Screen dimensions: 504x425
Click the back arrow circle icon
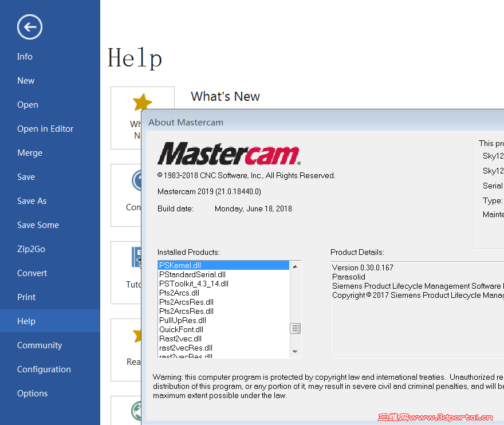(x=30, y=27)
